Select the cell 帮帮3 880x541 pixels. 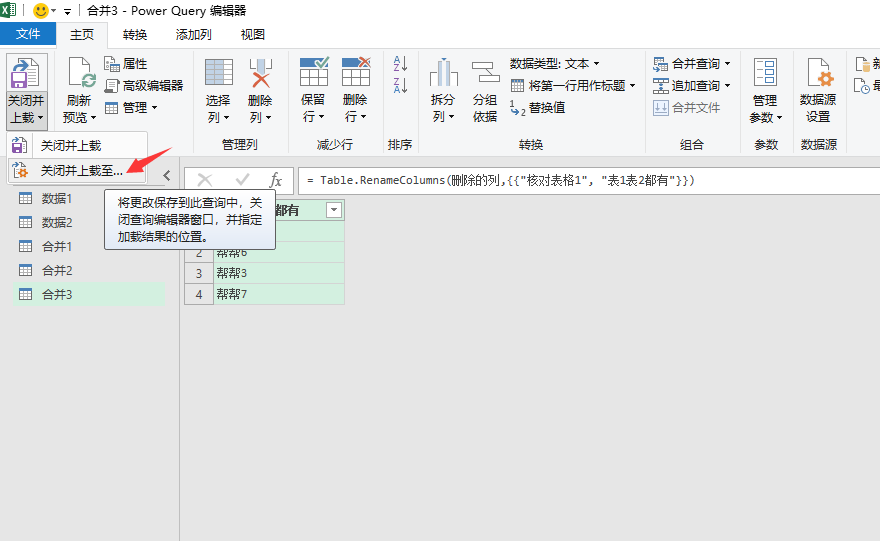[x=279, y=273]
